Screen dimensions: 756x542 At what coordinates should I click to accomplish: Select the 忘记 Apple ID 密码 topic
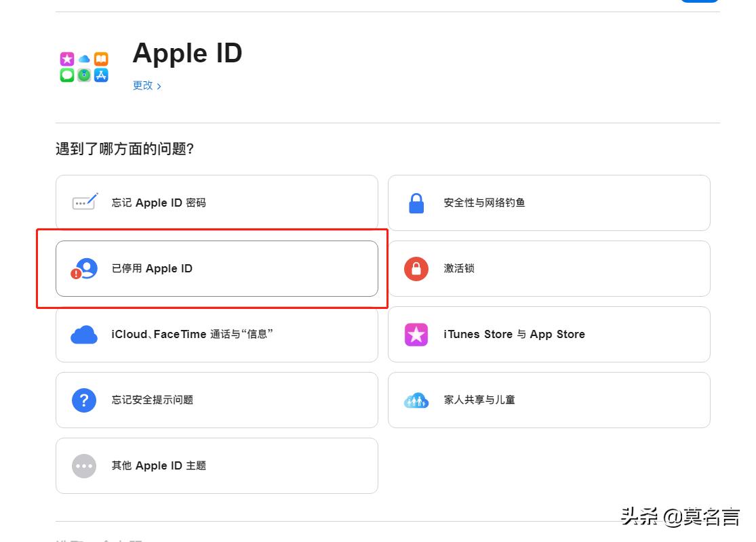(217, 201)
